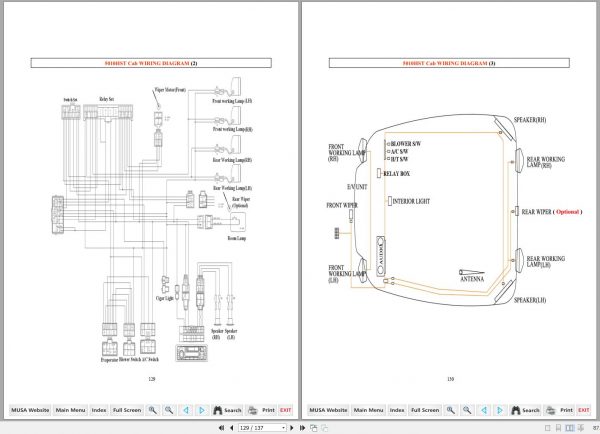Image resolution: width=600 pixels, height=434 pixels.
Task: Switch to continuous single page layout
Action: (558, 427)
